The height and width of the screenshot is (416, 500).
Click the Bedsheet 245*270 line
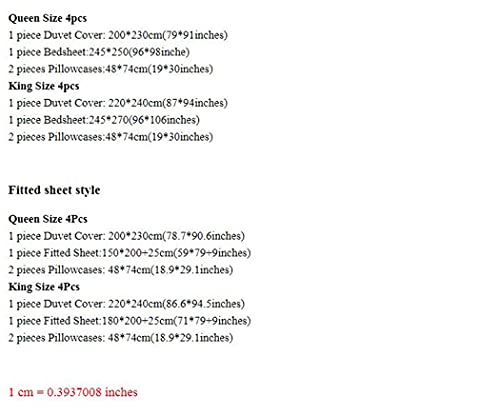(x=104, y=120)
